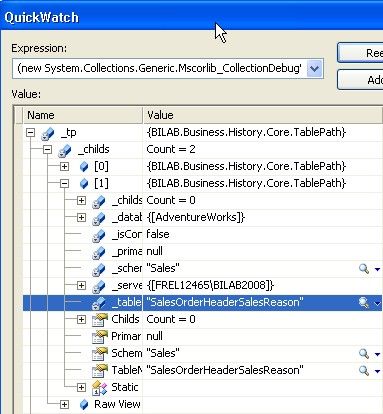Click the [0] element cube icon

point(84,166)
